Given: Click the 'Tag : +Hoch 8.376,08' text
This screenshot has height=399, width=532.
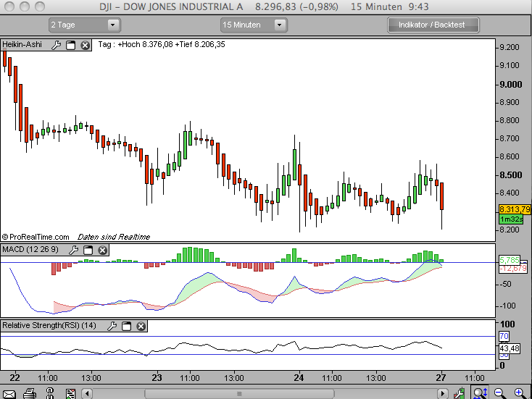Looking at the screenshot, I should click(x=136, y=44).
